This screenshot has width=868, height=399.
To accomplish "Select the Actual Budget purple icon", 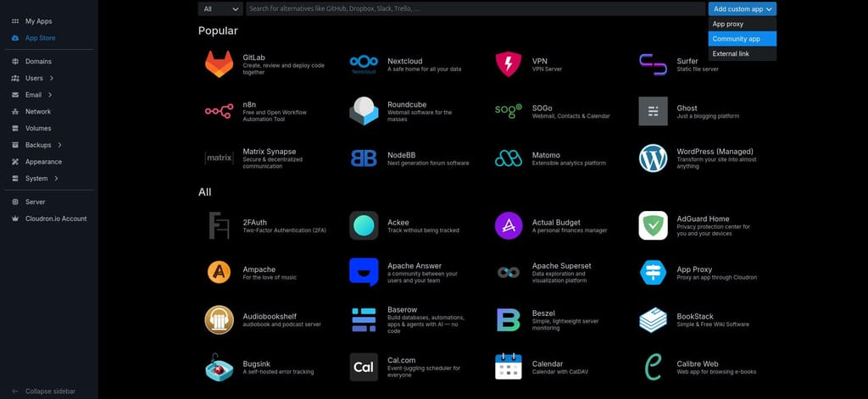I will (509, 225).
